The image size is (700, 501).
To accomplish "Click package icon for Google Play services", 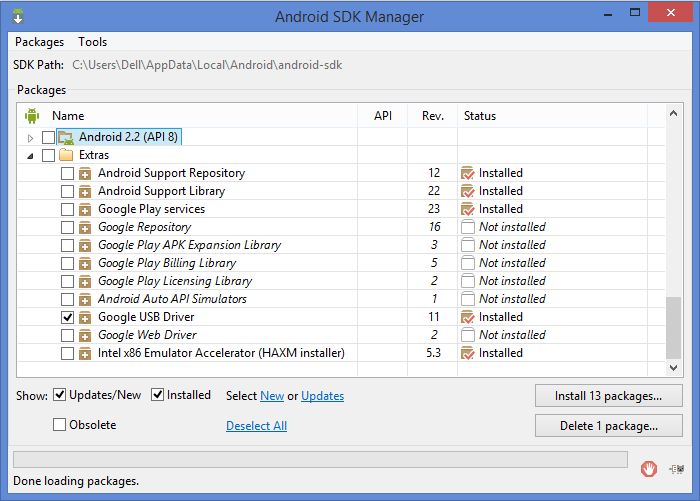I will click(85, 209).
